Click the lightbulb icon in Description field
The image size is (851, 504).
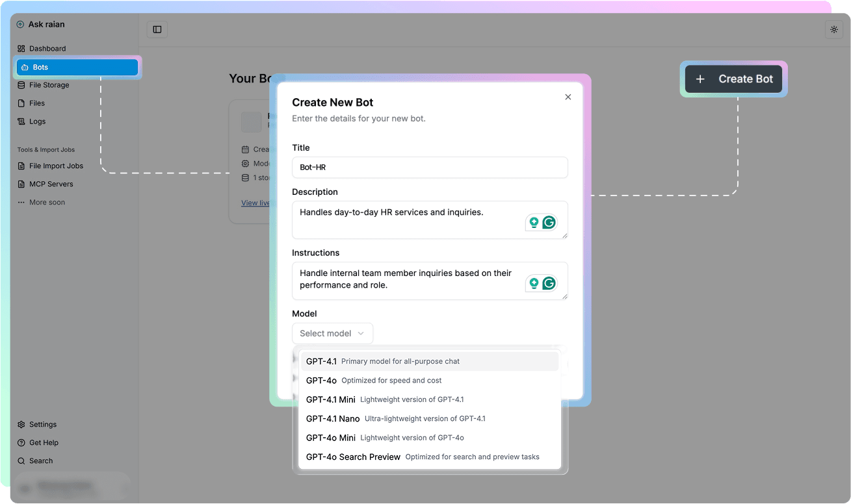coord(534,223)
